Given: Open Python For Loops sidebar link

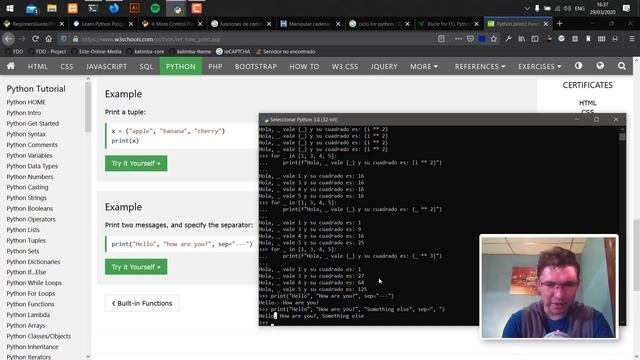Looking at the screenshot, I should tap(31, 293).
